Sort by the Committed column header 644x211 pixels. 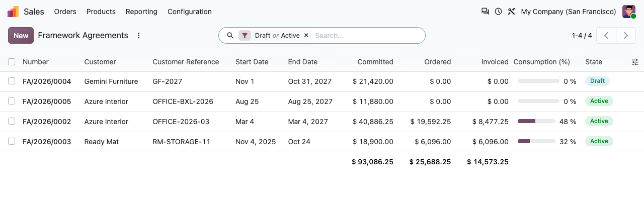[375, 62]
